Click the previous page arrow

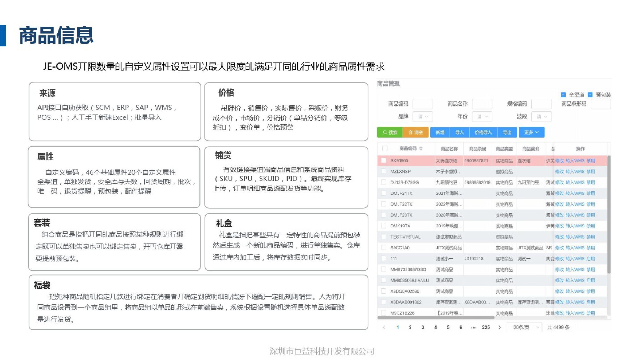pos(384,327)
